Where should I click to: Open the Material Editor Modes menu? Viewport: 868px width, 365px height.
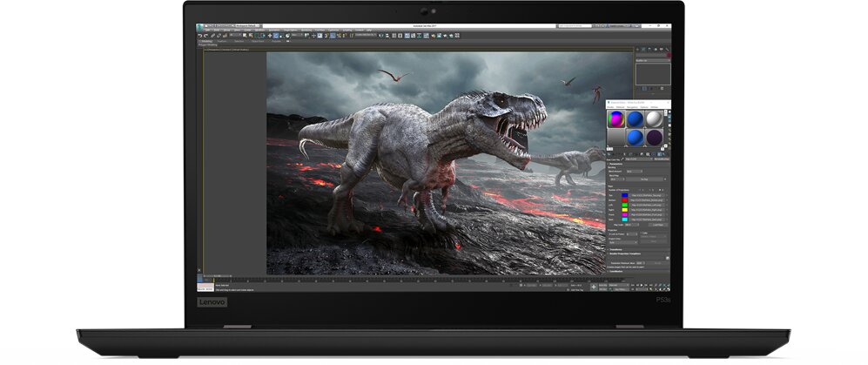(610, 107)
